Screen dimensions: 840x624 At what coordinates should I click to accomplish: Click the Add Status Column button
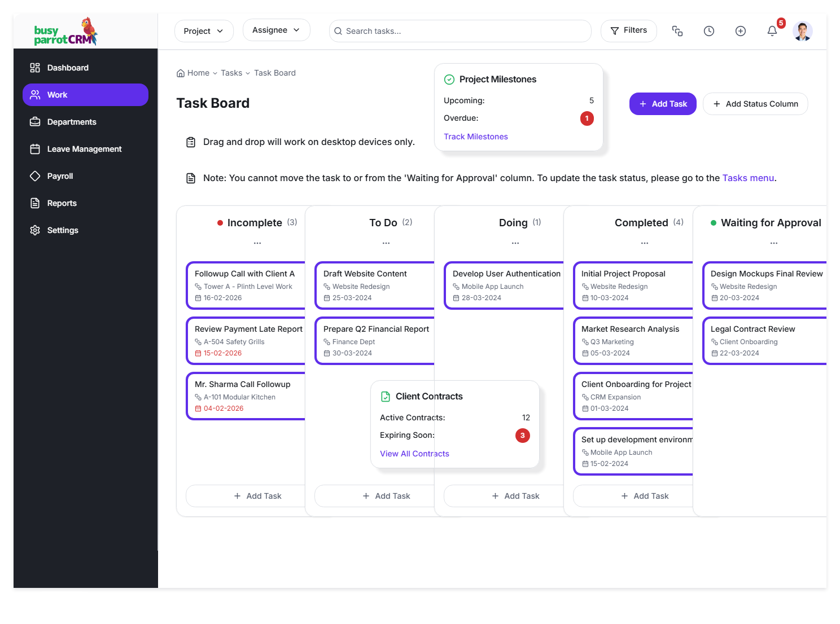755,104
